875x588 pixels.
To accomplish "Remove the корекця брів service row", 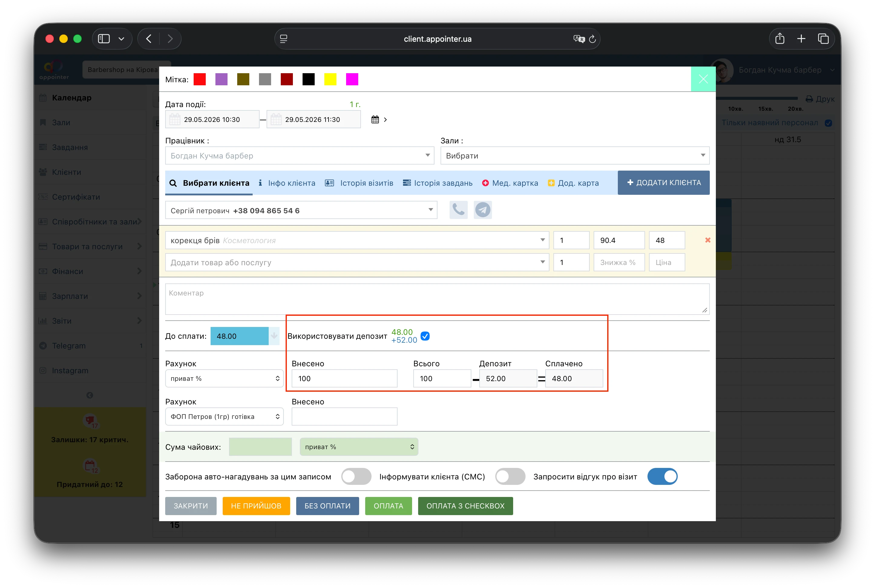I will click(708, 240).
